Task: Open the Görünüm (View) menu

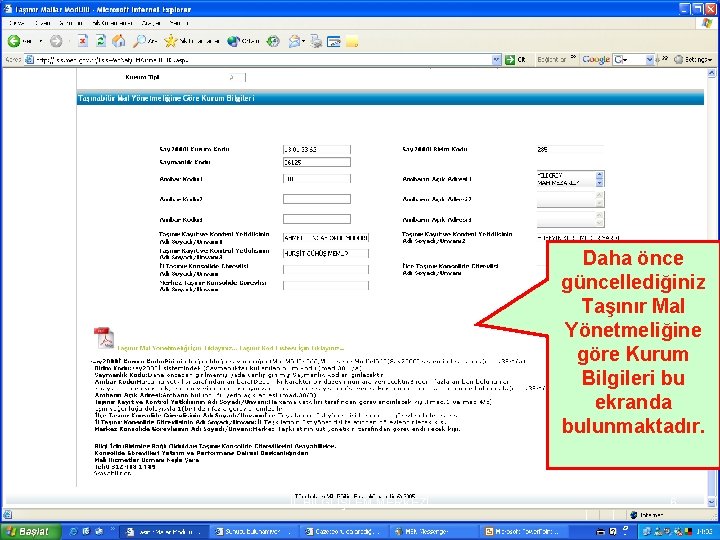Action: point(71,22)
